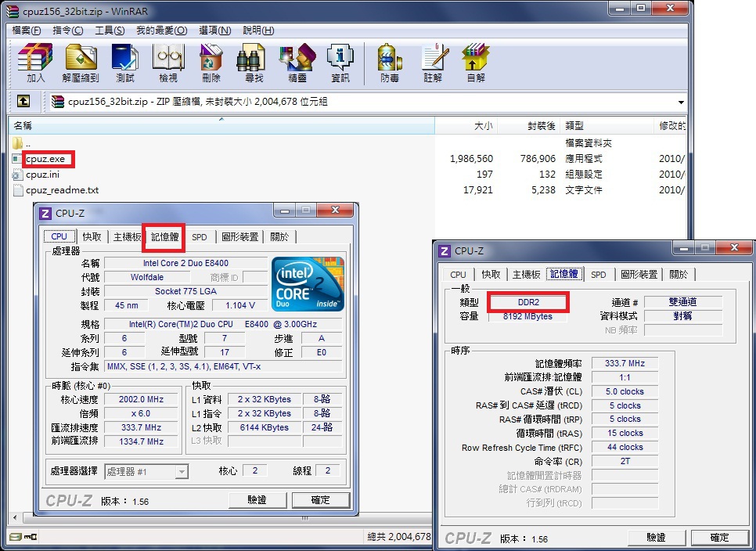This screenshot has height=551, width=756.
Task: Click the cpuz.exe application file icon
Action: pos(17,159)
